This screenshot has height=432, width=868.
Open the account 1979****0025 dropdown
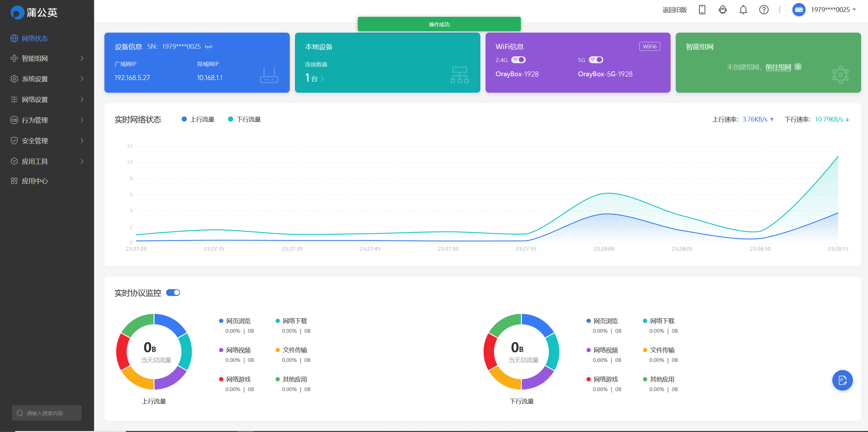(x=831, y=10)
